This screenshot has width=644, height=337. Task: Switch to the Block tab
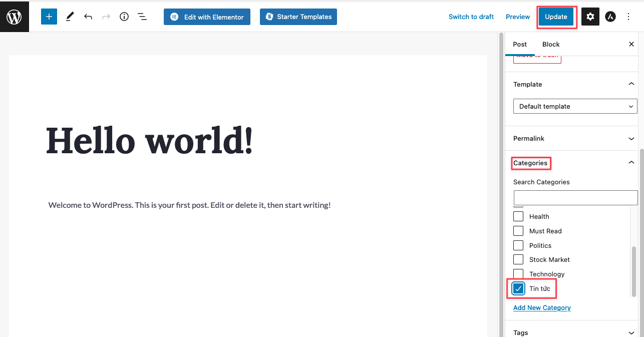coord(551,44)
